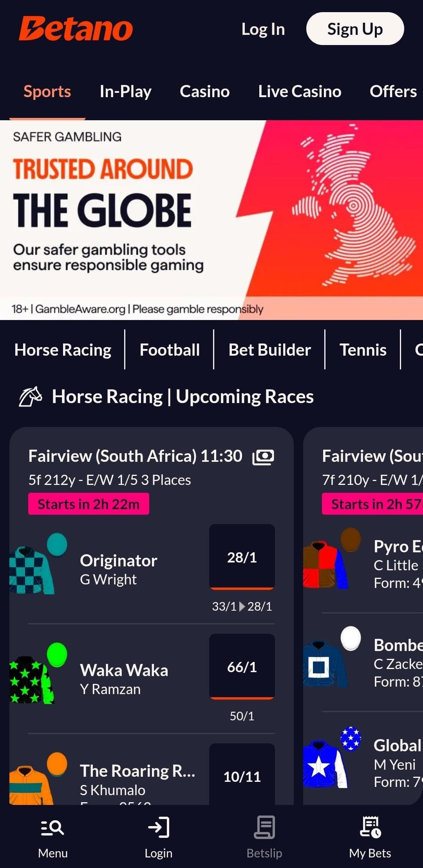The image size is (423, 868).
Task: Open the Menu search icon
Action: click(52, 828)
